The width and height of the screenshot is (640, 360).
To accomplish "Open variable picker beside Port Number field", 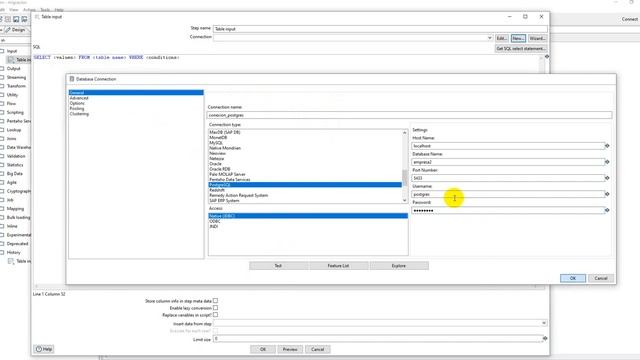I will 607,178.
